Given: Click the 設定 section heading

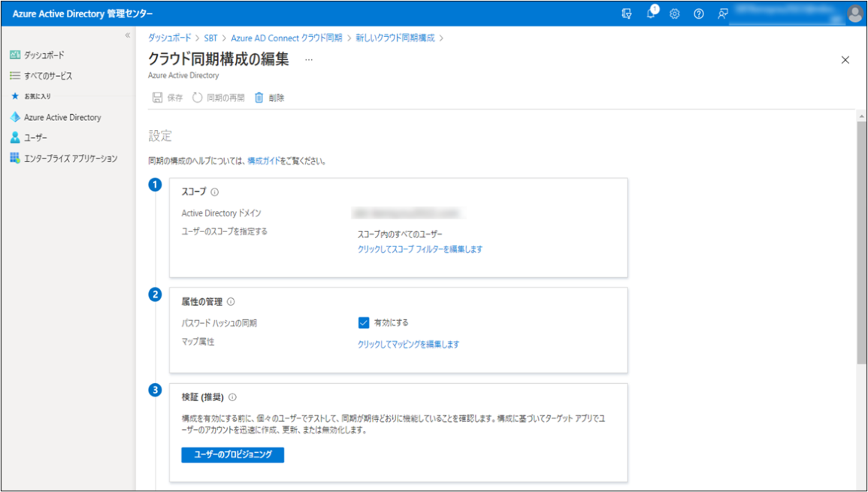Looking at the screenshot, I should pyautogui.click(x=160, y=136).
